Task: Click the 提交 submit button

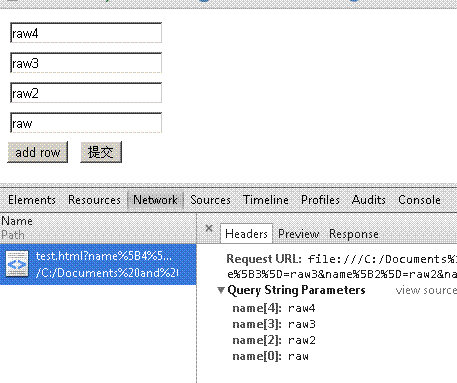Action: click(x=101, y=152)
